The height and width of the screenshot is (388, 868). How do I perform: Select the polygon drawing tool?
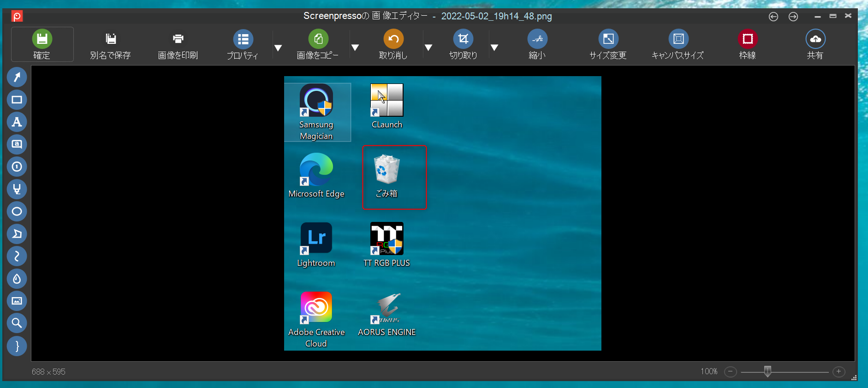click(x=17, y=234)
